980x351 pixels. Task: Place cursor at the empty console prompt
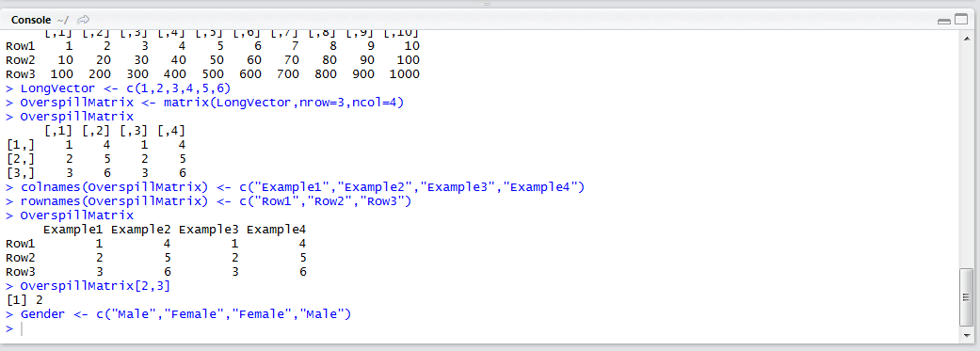tap(23, 329)
